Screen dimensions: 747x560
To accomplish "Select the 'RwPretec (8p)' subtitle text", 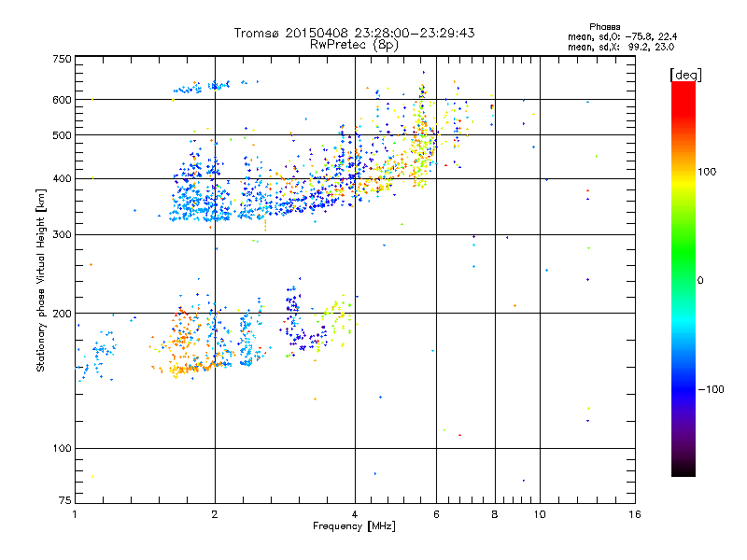I will coord(354,45).
